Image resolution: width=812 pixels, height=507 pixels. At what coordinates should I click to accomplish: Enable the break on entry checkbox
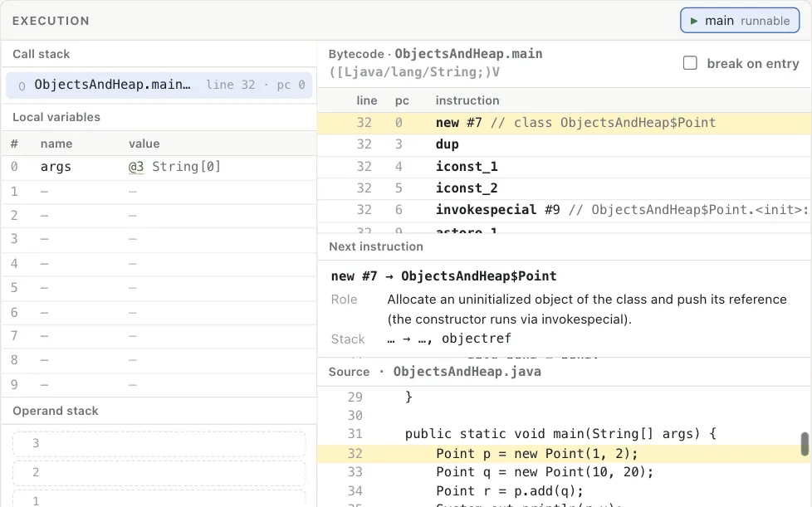(x=690, y=63)
